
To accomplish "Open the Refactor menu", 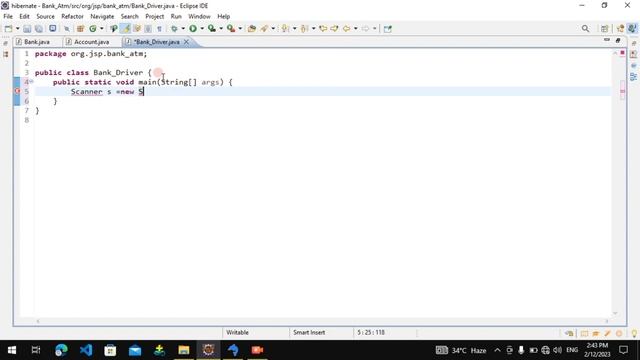I will point(72,16).
